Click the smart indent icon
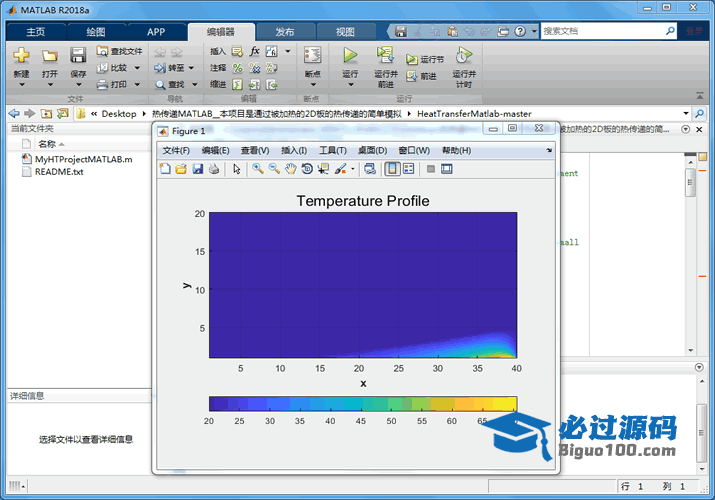The height and width of the screenshot is (500, 715). 237,85
